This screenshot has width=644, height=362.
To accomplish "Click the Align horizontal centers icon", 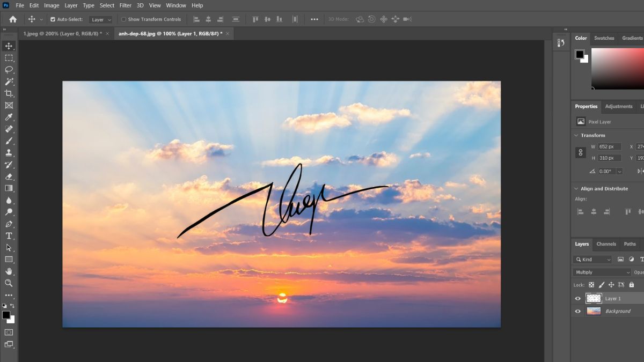I will point(208,19).
